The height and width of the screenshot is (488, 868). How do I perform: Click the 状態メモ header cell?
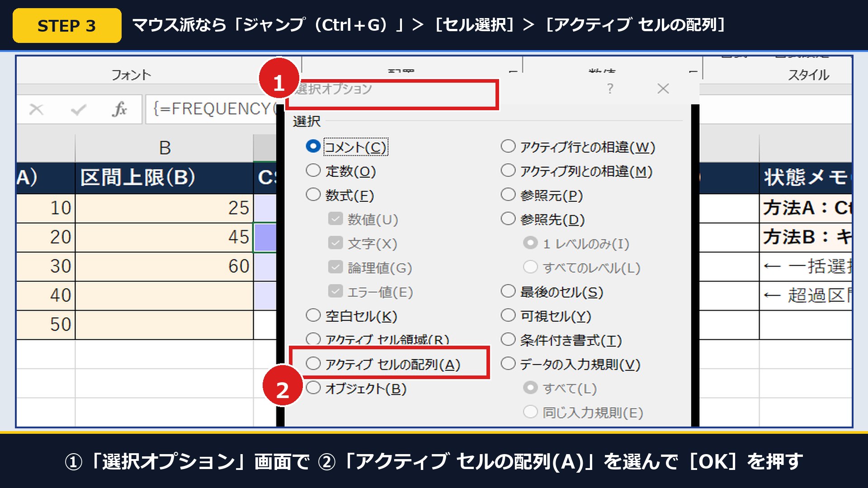coord(806,178)
